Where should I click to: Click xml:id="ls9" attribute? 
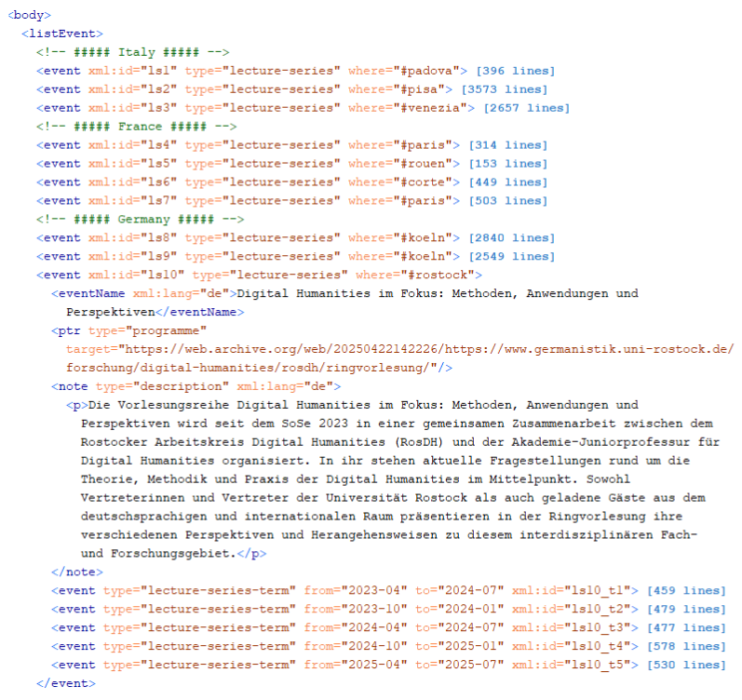click(132, 257)
